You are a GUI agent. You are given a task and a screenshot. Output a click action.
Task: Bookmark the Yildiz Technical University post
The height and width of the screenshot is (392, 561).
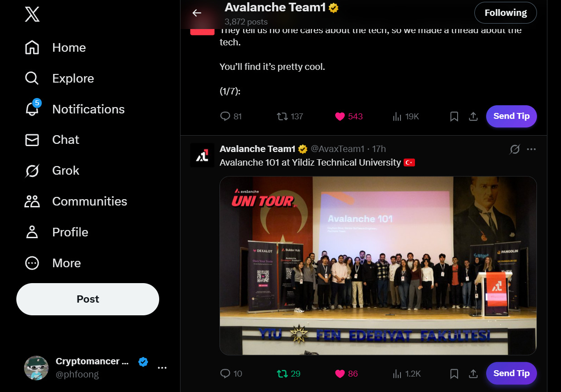(454, 373)
